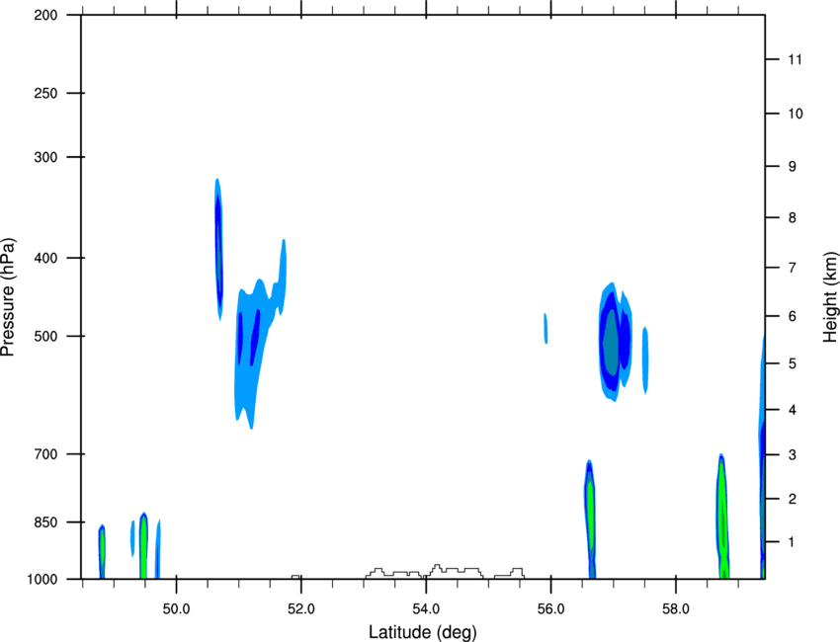840x642 pixels.
Task: Click the 6 km height label
Action: pos(793,316)
